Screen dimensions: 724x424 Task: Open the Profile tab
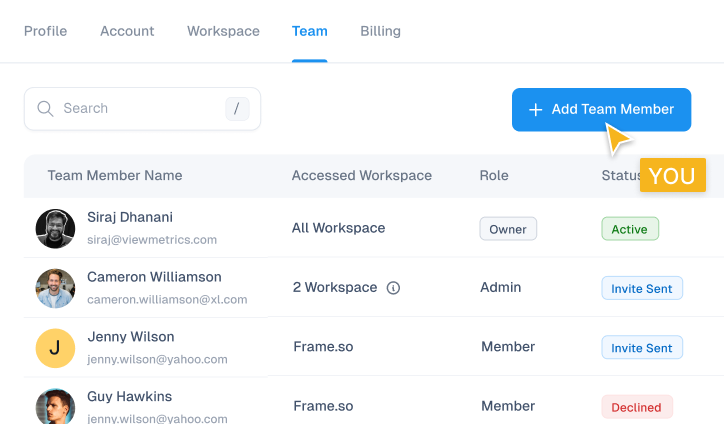[x=46, y=31]
